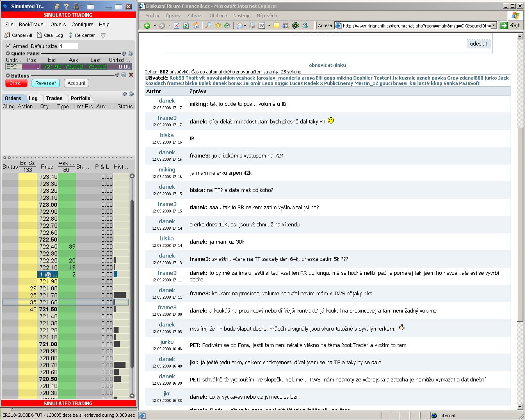Click the Quote Panel help icon
The image size is (525, 420).
point(130,54)
